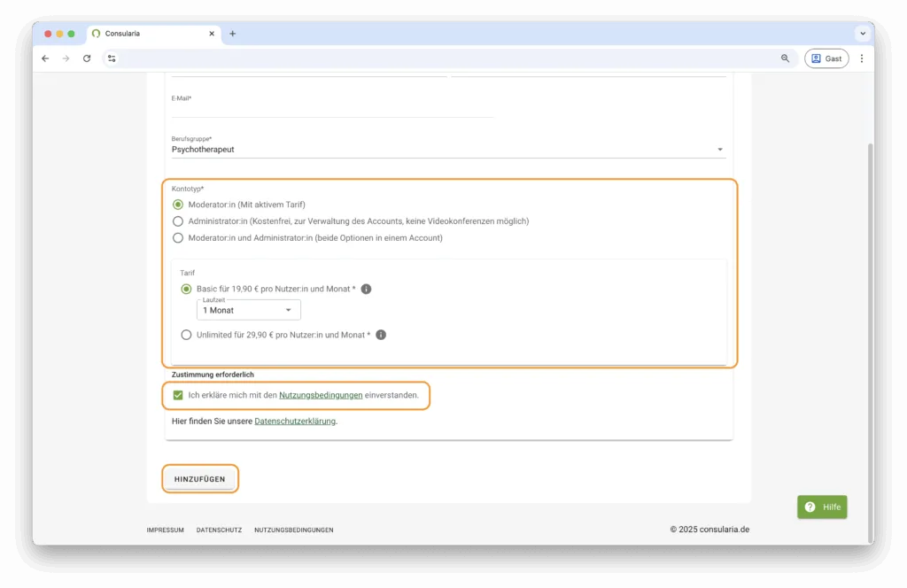Open the Laufzeit dropdown
Screen dimensions: 907x588
(249, 310)
